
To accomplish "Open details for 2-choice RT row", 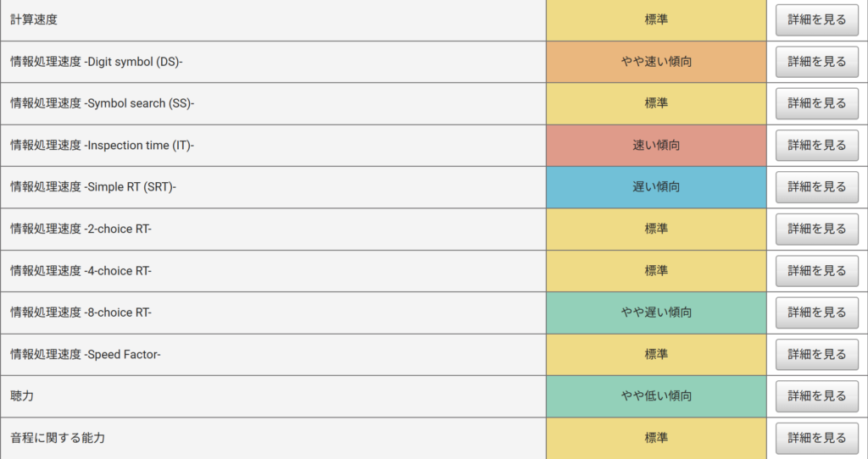I will pyautogui.click(x=816, y=229).
